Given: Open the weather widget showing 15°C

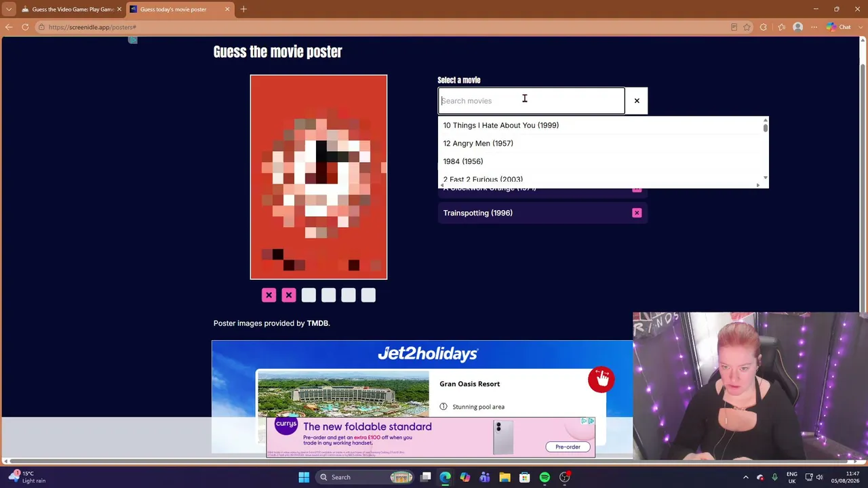Looking at the screenshot, I should pos(27,477).
